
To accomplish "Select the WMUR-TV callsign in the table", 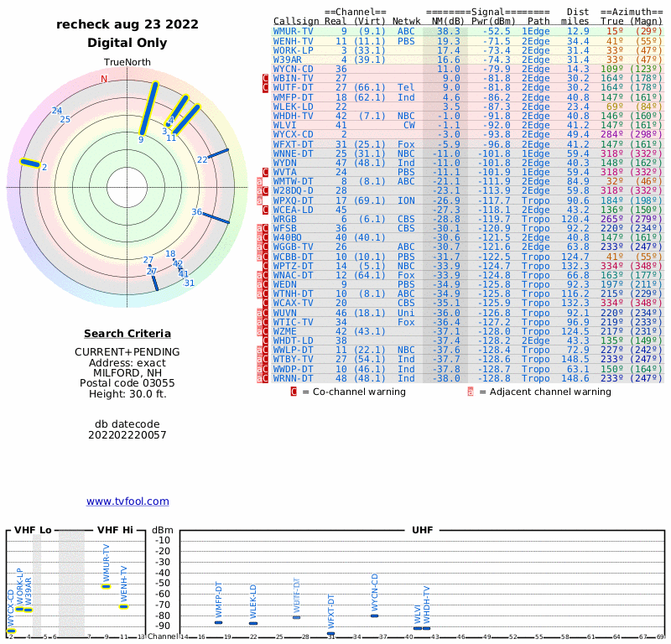I will point(294,31).
